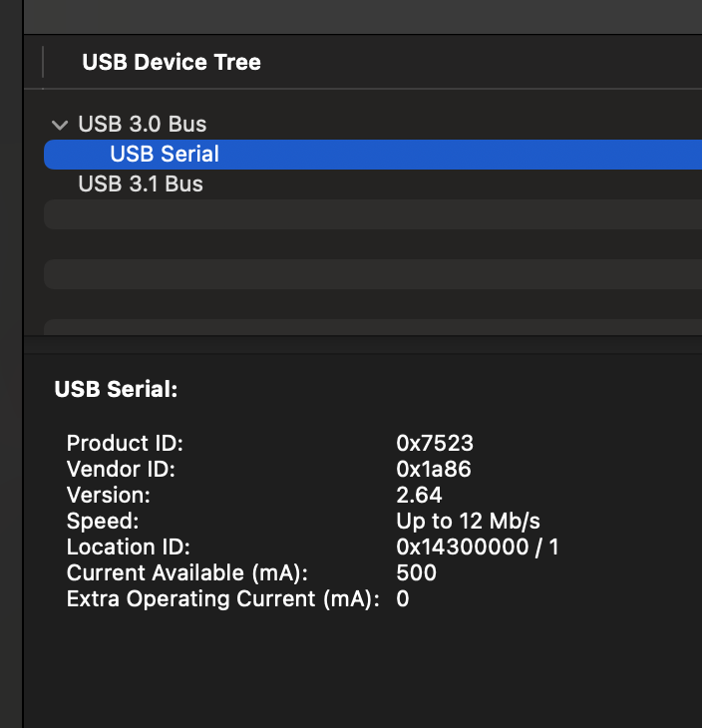The height and width of the screenshot is (728, 702).
Task: Collapse the USB 3.0 Bus chevron
Action: tap(58, 125)
